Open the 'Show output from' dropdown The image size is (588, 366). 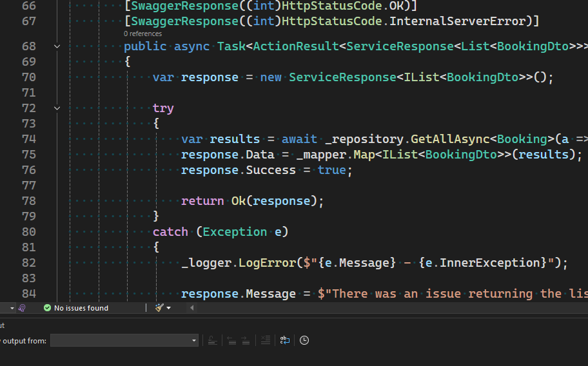(124, 340)
